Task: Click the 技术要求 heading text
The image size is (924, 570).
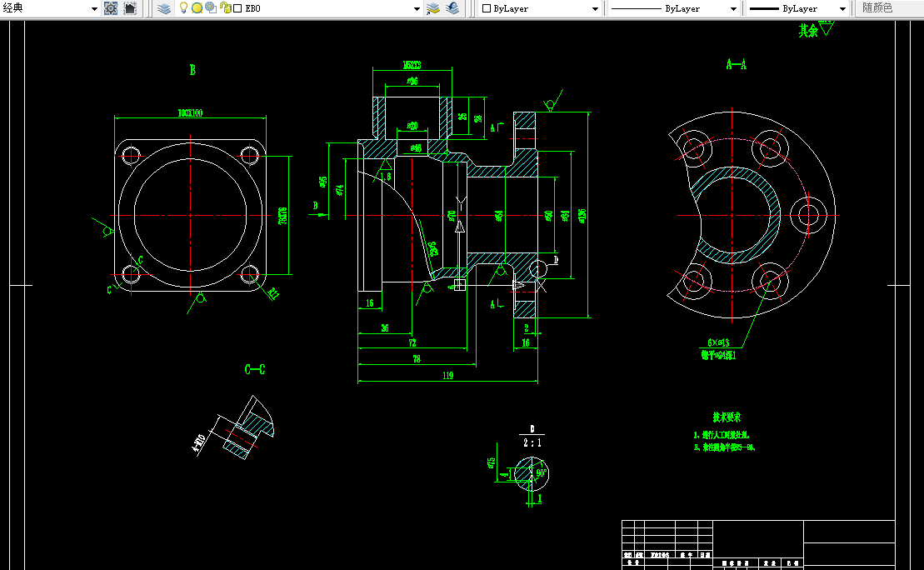Action: click(x=727, y=417)
